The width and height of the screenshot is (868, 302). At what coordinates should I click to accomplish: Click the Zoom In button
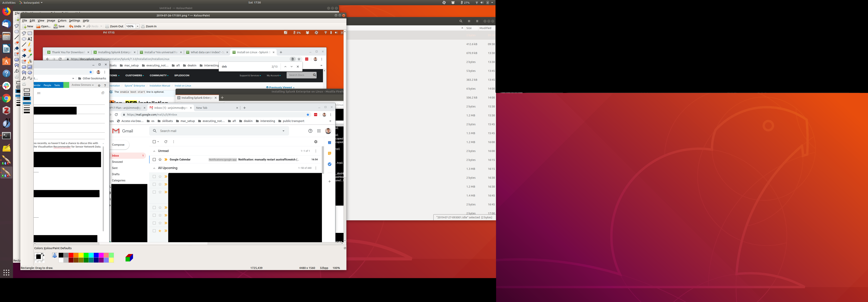tap(149, 26)
